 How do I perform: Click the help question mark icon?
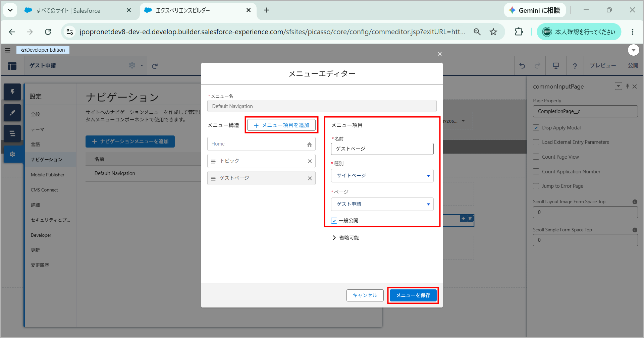tap(575, 66)
